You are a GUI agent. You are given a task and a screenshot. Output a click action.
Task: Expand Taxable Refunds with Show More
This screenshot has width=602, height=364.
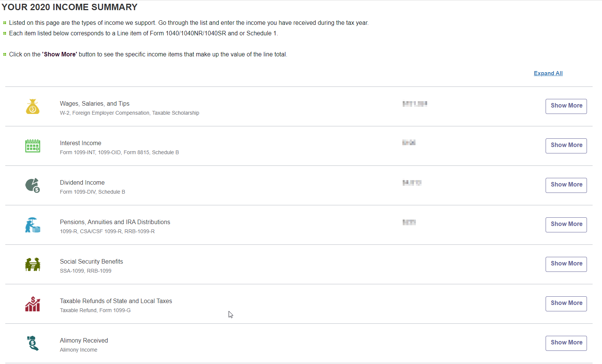click(x=566, y=303)
